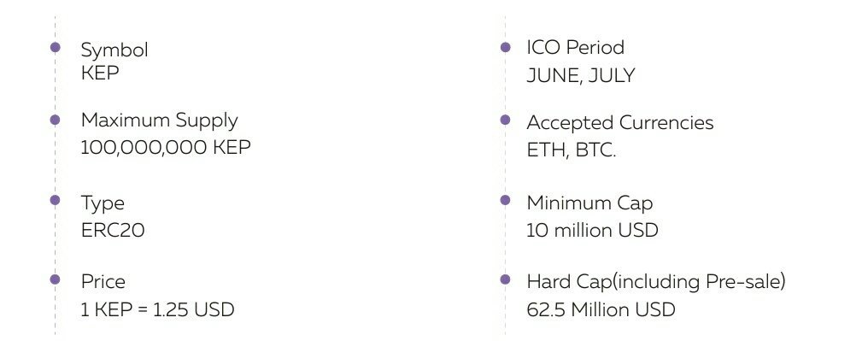868x341 pixels.
Task: Click the purple bullet beside Accepted Currencies
Action: [506, 120]
